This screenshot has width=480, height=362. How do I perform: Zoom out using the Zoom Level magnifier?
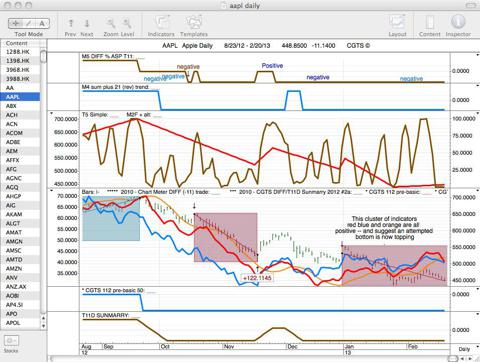coord(111,23)
